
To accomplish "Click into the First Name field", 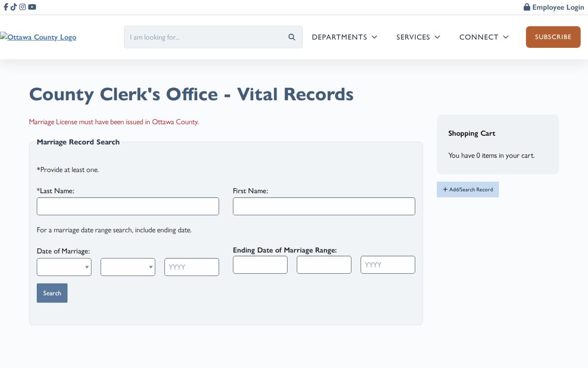I will (x=324, y=207).
